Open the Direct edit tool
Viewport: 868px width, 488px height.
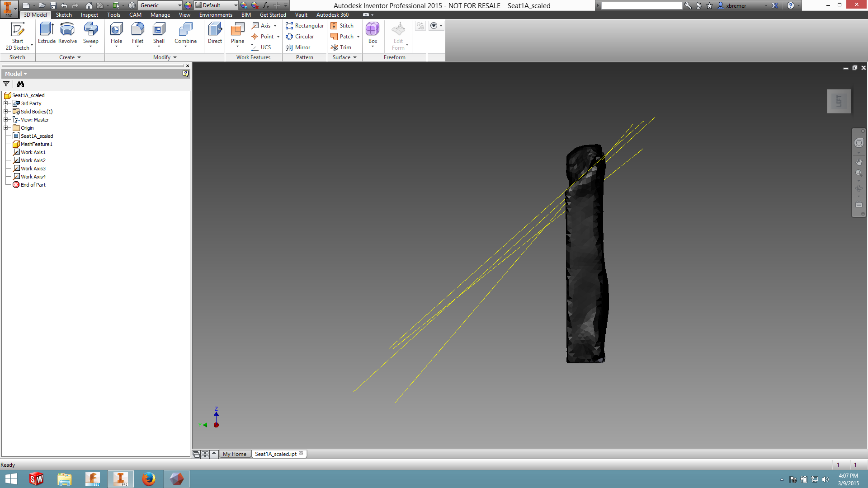(x=215, y=33)
